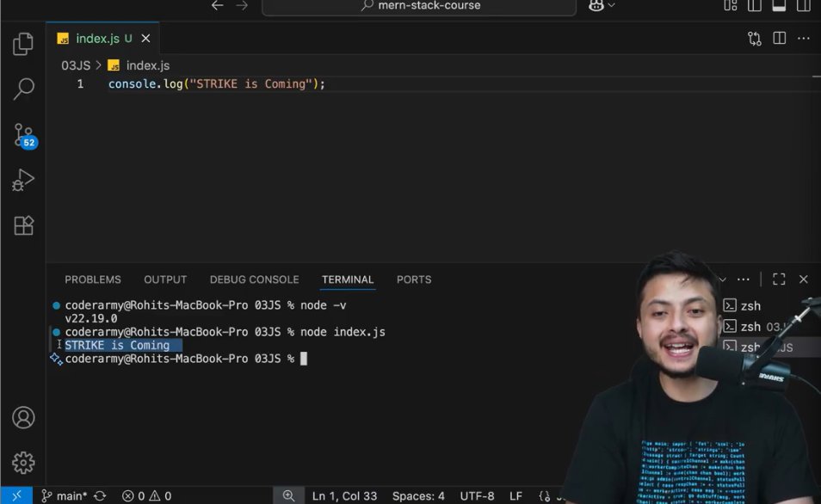
Task: Open editor more actions ellipsis
Action: pyautogui.click(x=803, y=38)
